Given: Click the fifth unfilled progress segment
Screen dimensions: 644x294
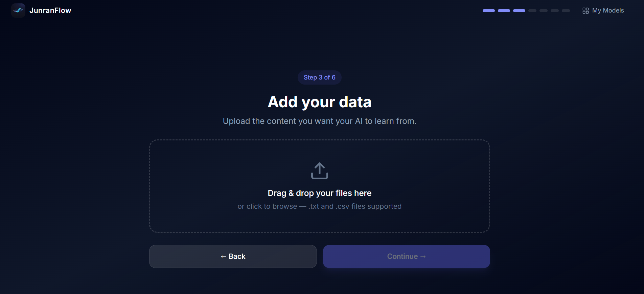Looking at the screenshot, I should (544, 11).
